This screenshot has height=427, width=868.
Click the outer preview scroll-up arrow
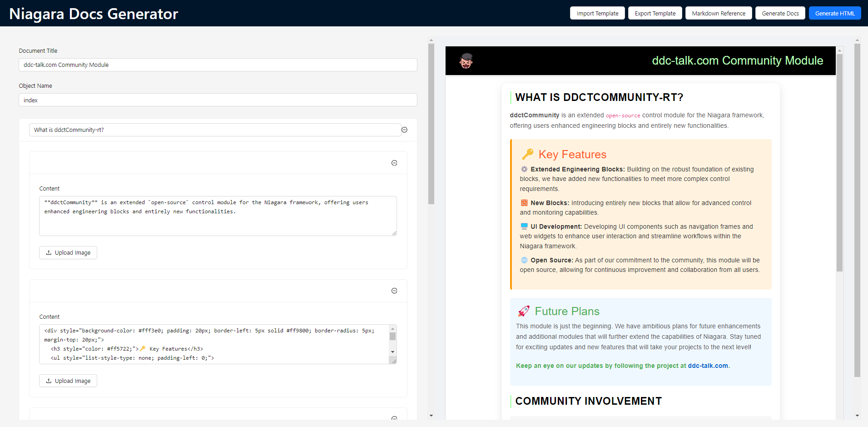click(858, 40)
